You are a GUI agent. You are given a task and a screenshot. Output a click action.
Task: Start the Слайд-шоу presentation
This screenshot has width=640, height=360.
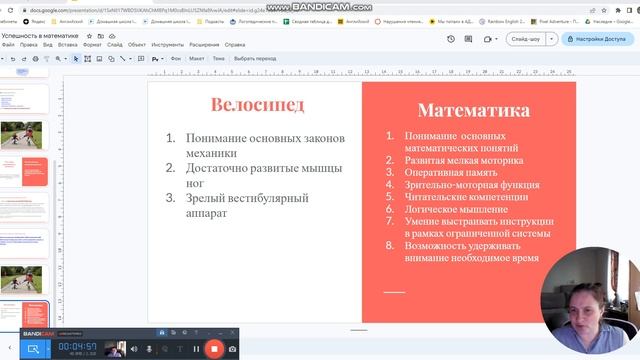point(526,39)
